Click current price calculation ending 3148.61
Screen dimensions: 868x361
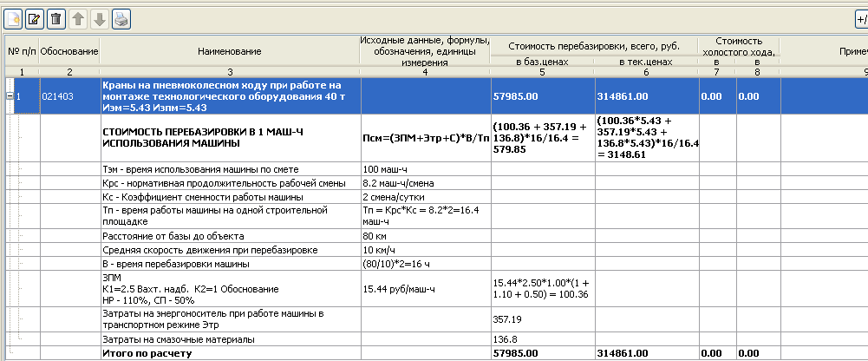pos(647,139)
